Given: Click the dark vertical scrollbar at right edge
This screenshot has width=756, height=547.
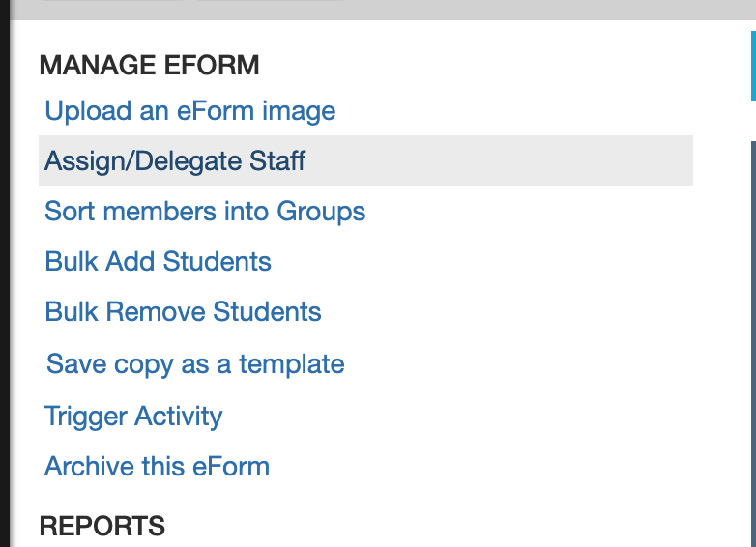Looking at the screenshot, I should point(753,344).
